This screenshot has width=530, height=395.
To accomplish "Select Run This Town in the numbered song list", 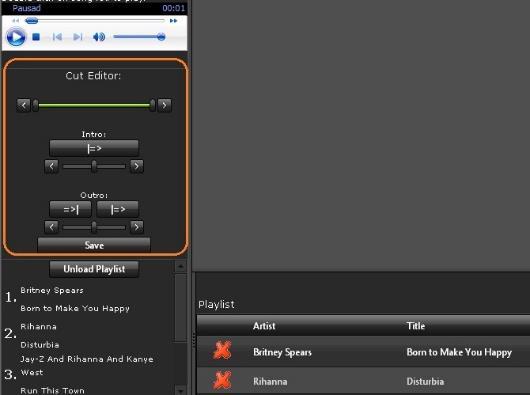I will click(x=52, y=390).
